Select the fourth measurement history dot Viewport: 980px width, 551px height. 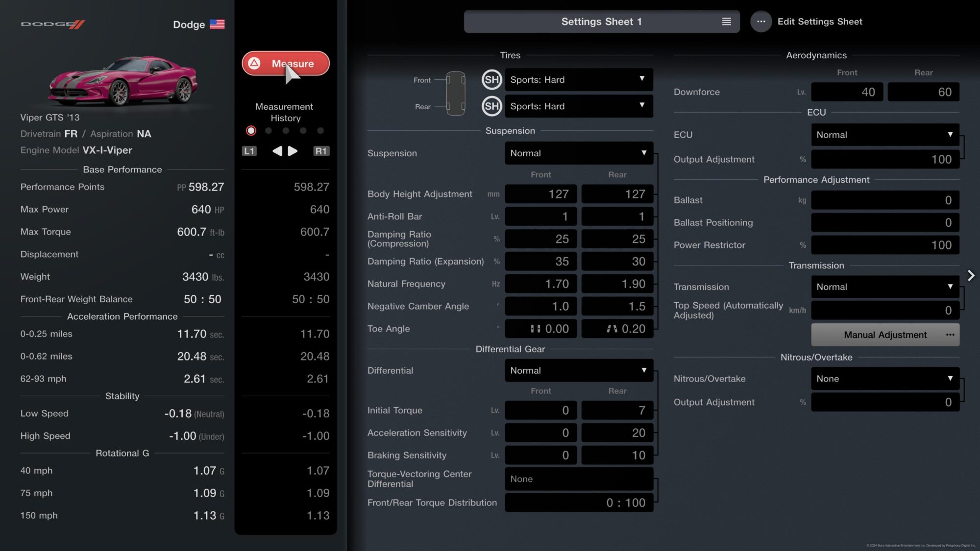tap(303, 131)
